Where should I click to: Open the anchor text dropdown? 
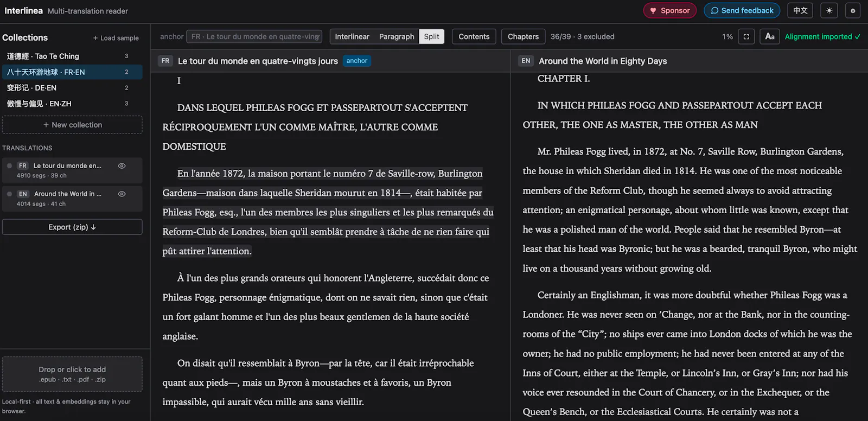[254, 37]
